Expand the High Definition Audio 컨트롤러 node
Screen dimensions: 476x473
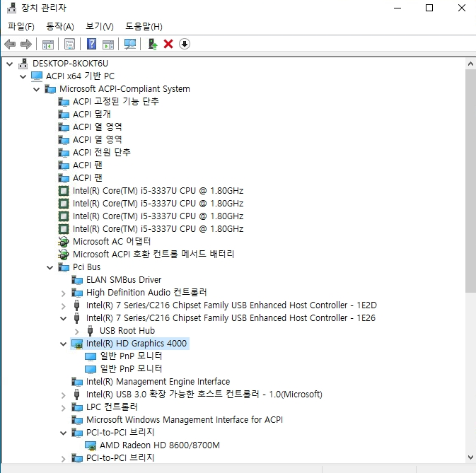pos(63,293)
